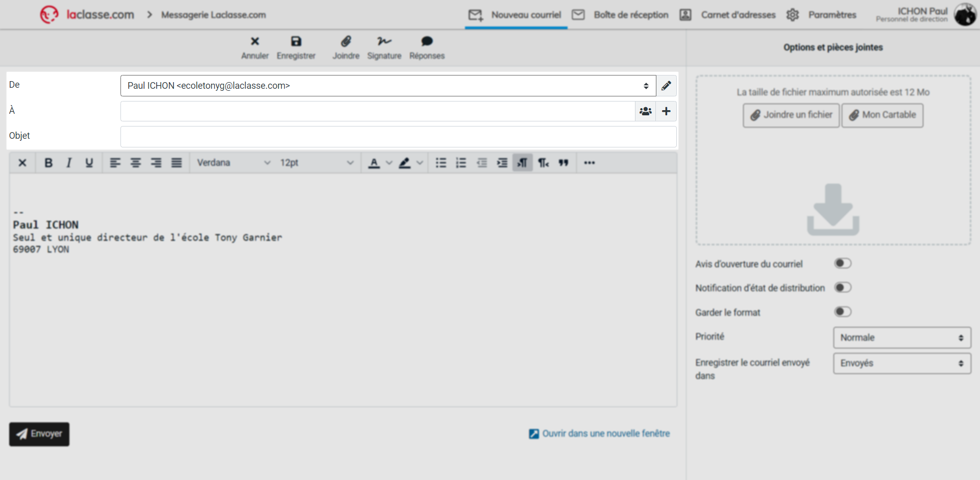Turn on Notification d'état de distribution
Screen dimensions: 980x480
pos(843,287)
